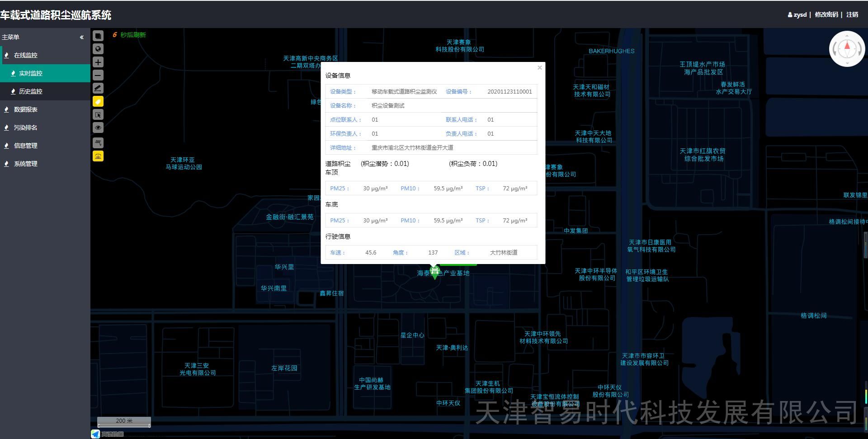Toggle the eye visibility map button
Viewport: 868px width, 439px height.
pyautogui.click(x=98, y=128)
